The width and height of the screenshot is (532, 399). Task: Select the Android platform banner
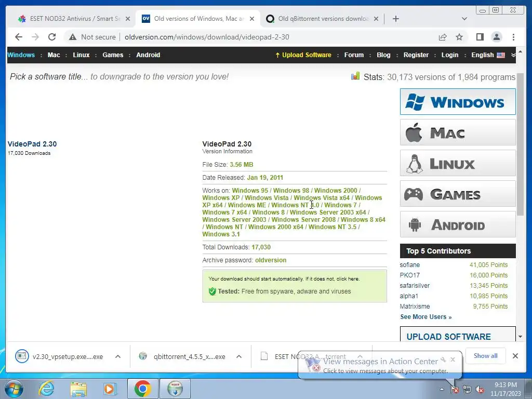click(458, 224)
